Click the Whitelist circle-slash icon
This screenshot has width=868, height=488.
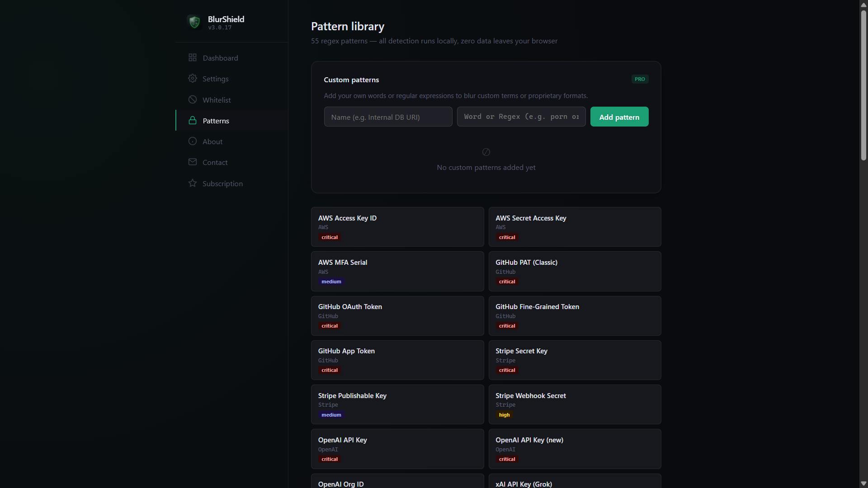click(193, 100)
